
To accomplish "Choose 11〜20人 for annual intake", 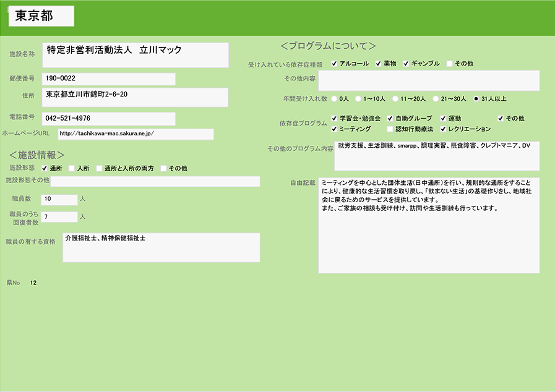I will pos(395,98).
